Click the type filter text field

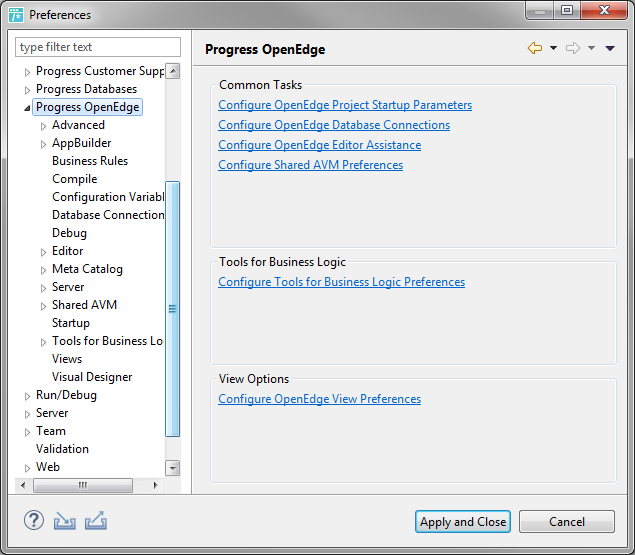point(98,47)
